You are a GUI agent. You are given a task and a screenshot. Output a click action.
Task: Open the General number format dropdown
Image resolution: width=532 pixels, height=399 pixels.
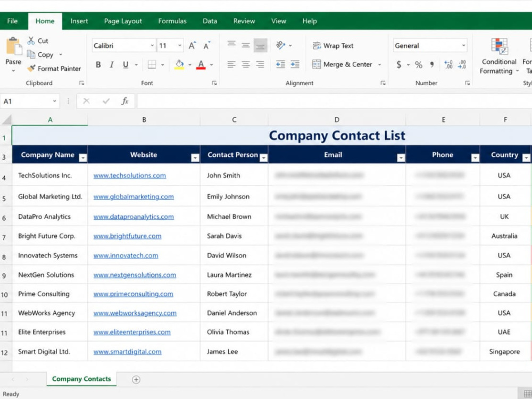(x=463, y=45)
